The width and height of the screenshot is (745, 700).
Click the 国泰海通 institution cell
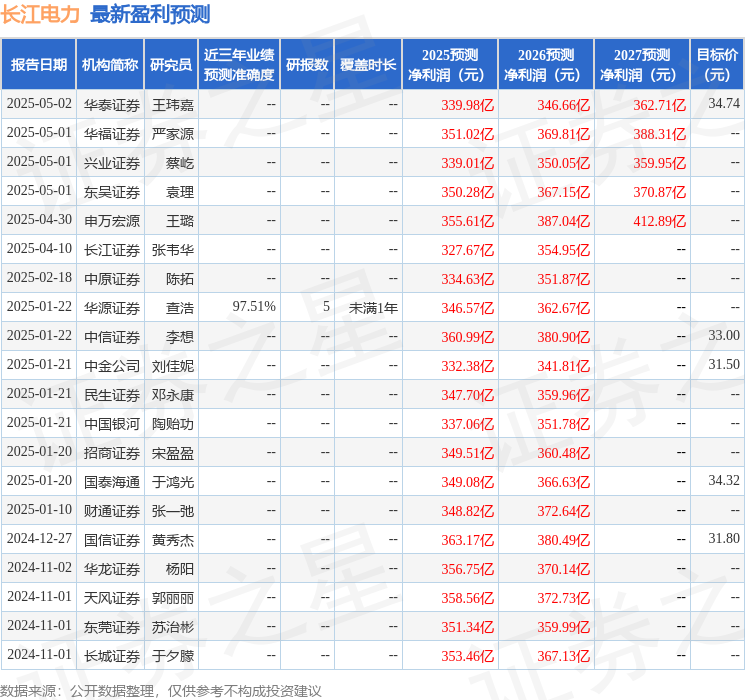point(112,482)
